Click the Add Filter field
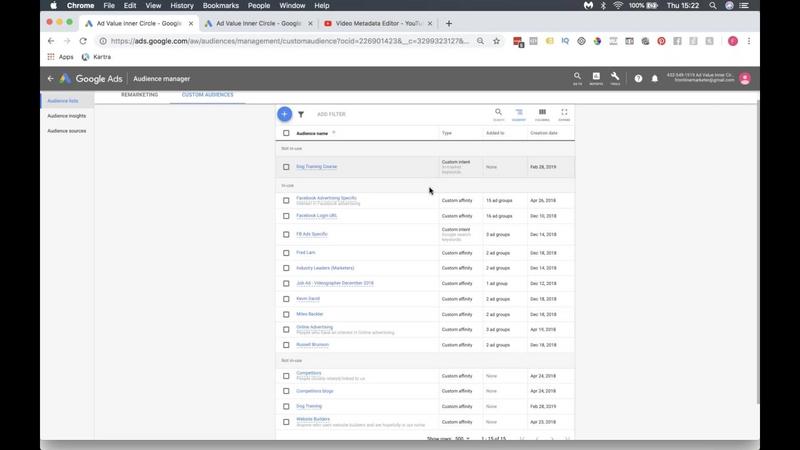 tap(331, 114)
